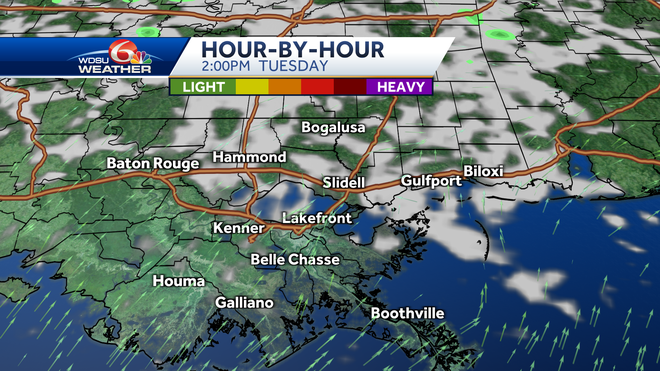Viewport: 660px width, 371px height.
Task: Select the purple HEAVY legend swatch
Action: 399,87
